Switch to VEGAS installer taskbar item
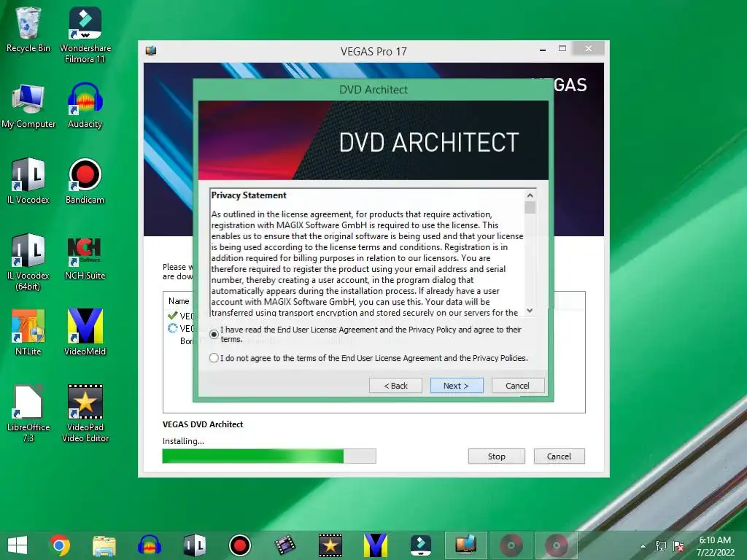 point(466,545)
